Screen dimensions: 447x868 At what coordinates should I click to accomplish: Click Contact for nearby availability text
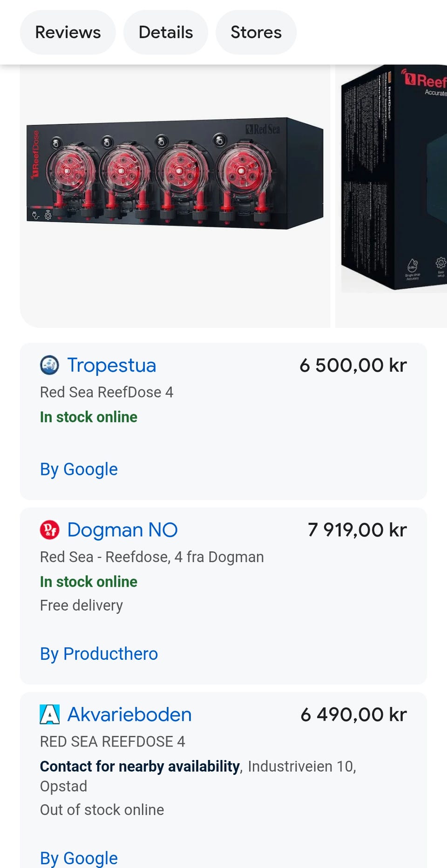[140, 766]
